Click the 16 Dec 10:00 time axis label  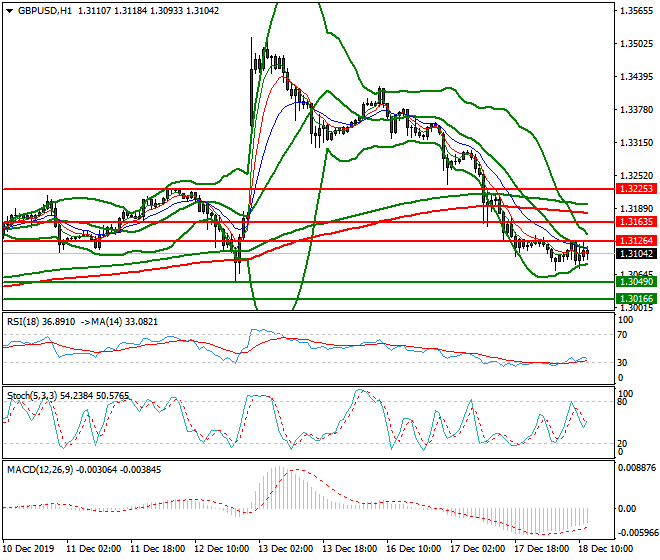click(414, 549)
